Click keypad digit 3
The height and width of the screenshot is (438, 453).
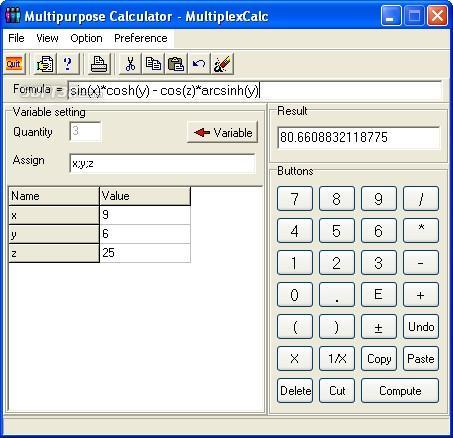379,263
